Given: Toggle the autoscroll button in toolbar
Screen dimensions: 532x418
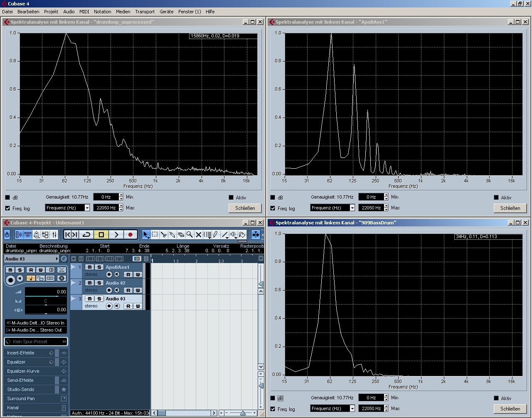Looking at the screenshot, I should point(256,235).
